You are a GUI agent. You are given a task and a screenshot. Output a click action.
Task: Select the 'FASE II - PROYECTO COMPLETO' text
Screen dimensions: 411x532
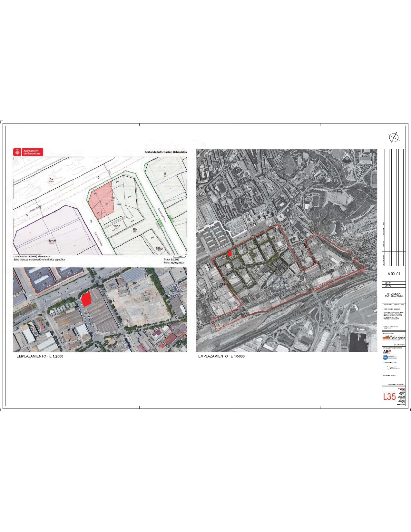tap(390, 327)
